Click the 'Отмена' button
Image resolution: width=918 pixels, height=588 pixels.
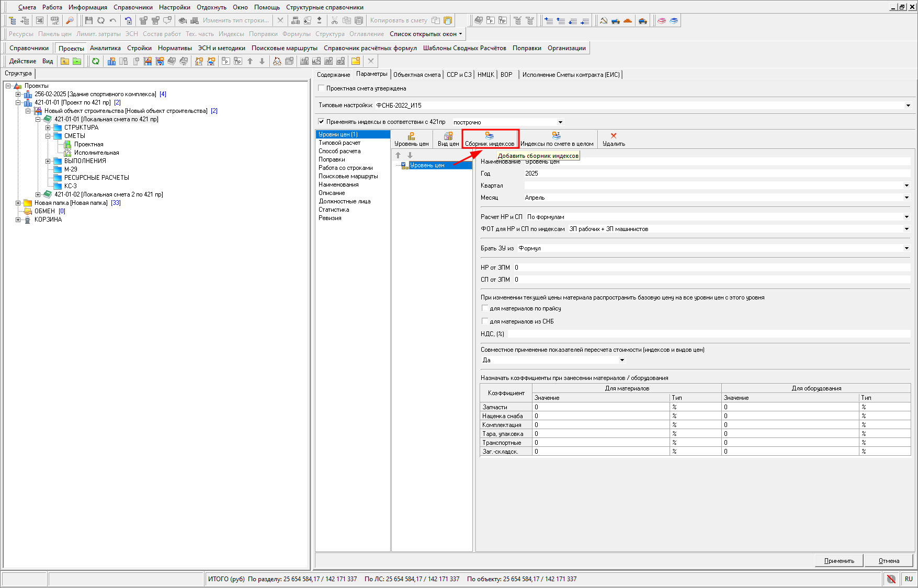click(889, 561)
